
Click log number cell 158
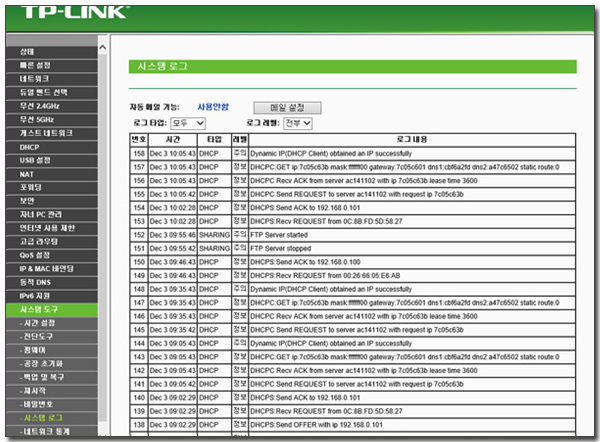139,154
